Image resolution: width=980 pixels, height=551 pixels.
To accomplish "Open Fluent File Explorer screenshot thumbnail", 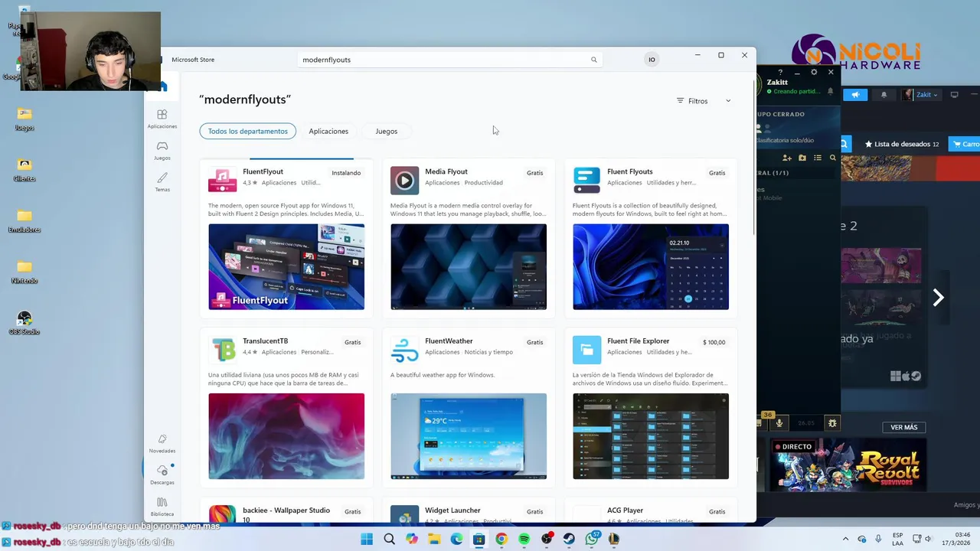I will click(x=651, y=436).
